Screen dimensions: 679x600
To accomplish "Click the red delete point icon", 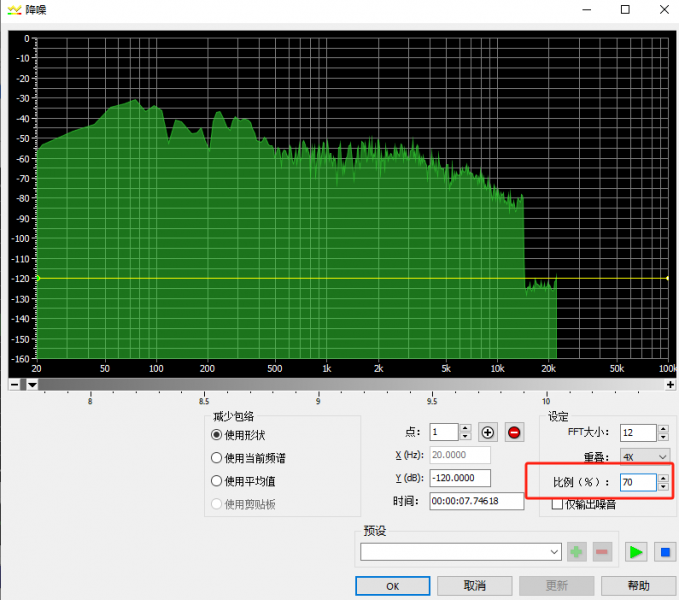I will [x=514, y=433].
